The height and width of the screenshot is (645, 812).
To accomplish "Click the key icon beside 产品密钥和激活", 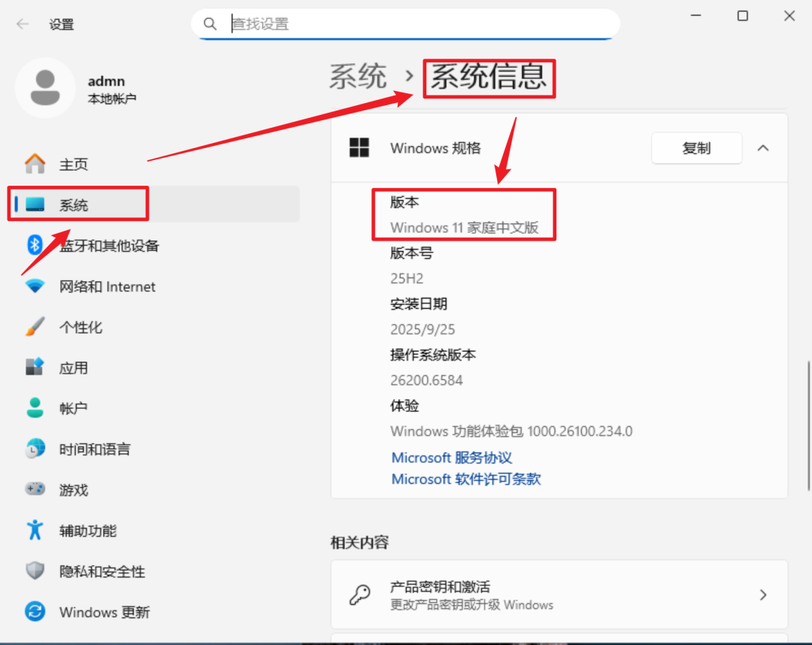I will coord(360,594).
